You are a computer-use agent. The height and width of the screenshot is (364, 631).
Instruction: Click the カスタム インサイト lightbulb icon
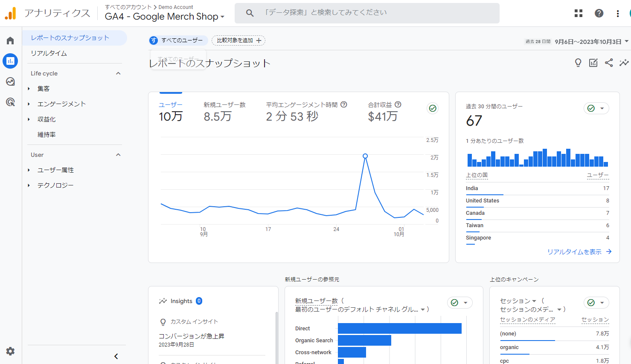pyautogui.click(x=163, y=322)
